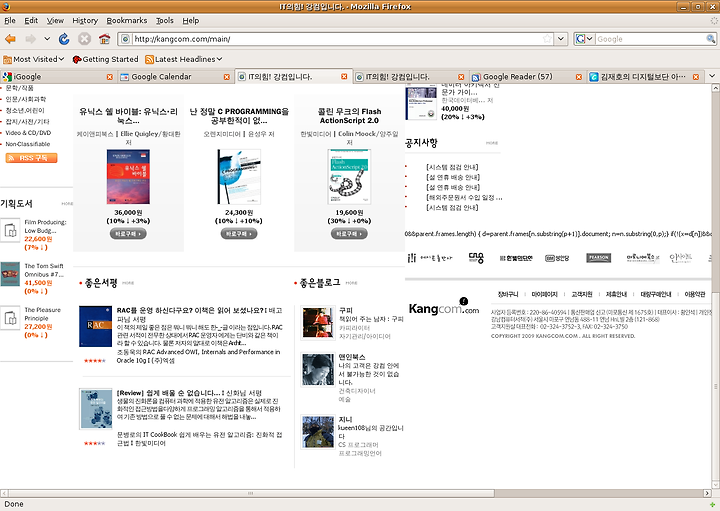This screenshot has height=511, width=720.
Task: Click the address bar with kangcom.com URL
Action: tap(338, 39)
